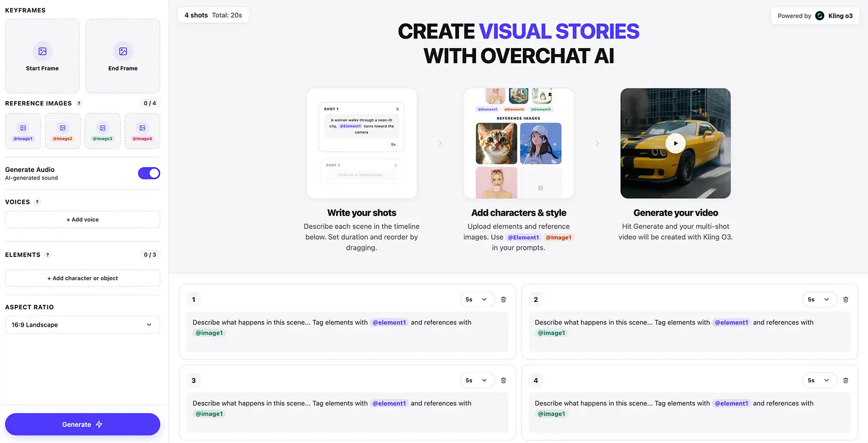Add reference image slot @image3
Image resolution: width=868 pixels, height=443 pixels.
pos(103,131)
